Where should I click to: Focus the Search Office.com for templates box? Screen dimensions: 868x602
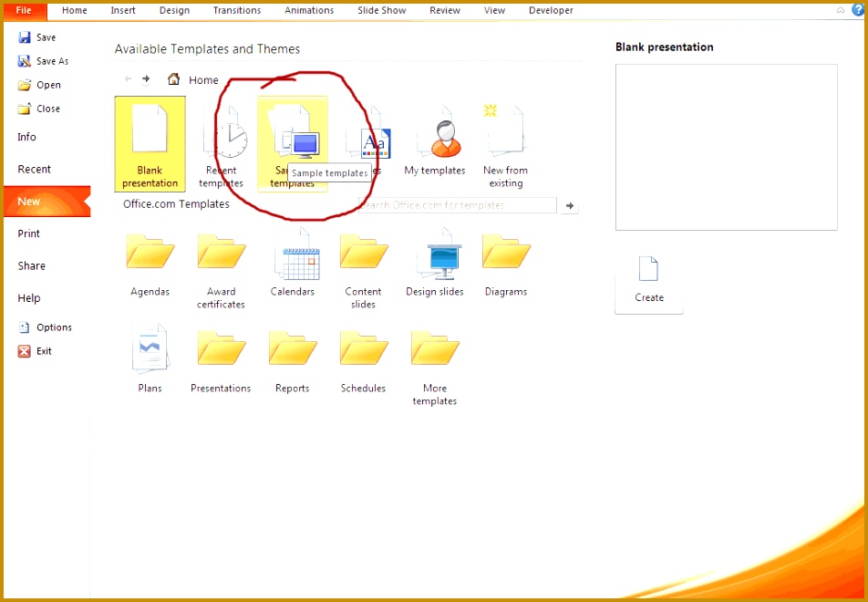pyautogui.click(x=458, y=205)
